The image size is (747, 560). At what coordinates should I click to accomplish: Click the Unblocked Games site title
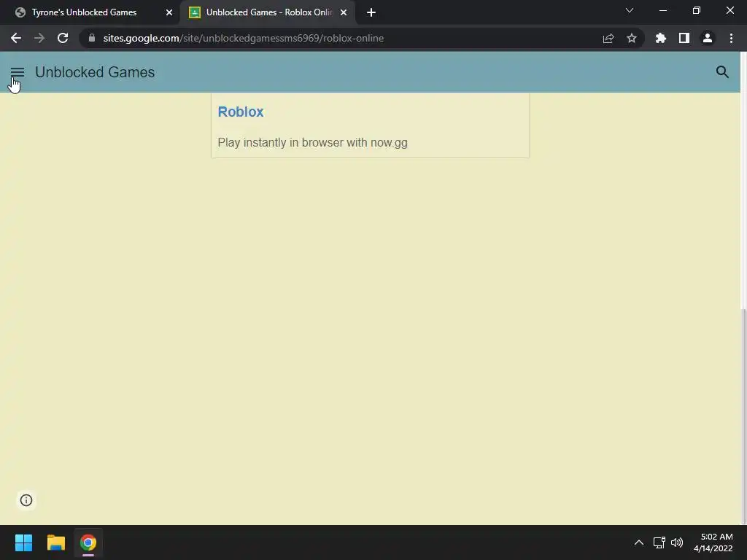95,72
